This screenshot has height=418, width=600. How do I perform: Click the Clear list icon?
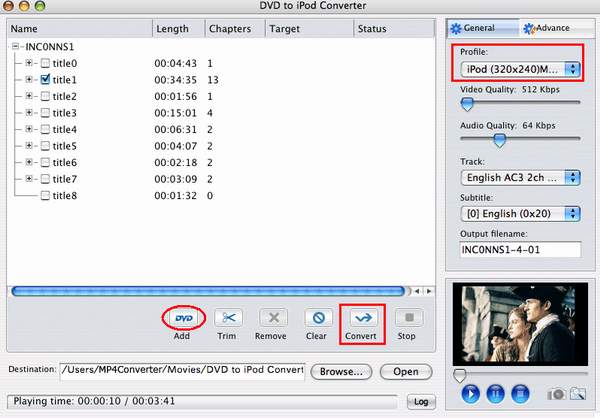(x=318, y=318)
